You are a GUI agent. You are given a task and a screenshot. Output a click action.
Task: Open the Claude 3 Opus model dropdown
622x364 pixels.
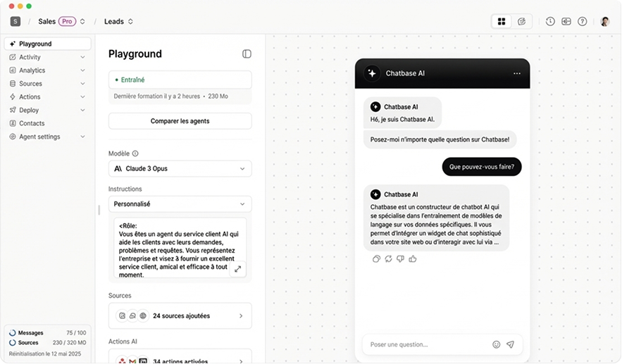[180, 169]
